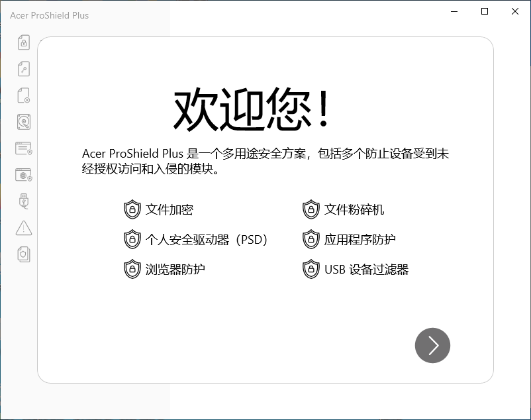Image resolution: width=531 pixels, height=420 pixels.
Task: Open the browser protection sidebar icon
Action: pos(23,174)
